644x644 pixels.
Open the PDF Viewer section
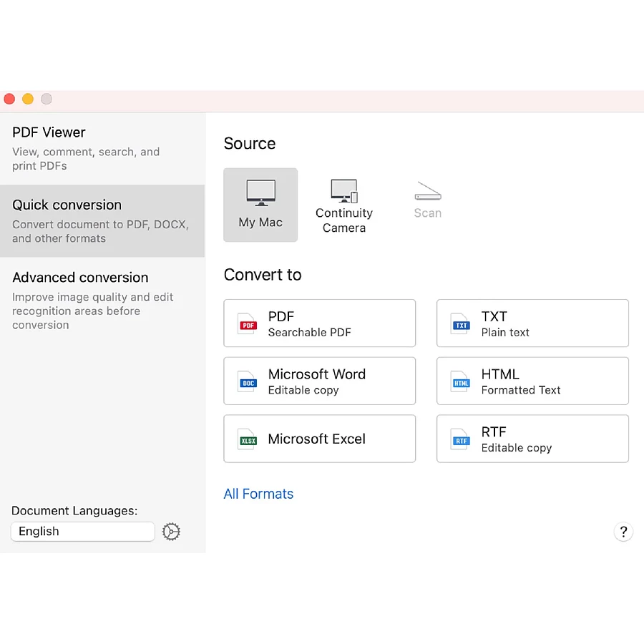click(102, 148)
